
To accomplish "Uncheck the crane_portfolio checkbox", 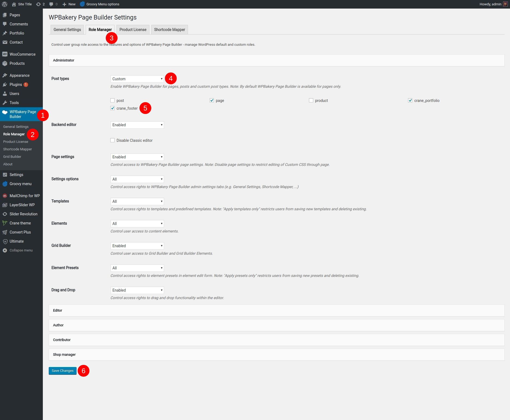I will point(410,100).
